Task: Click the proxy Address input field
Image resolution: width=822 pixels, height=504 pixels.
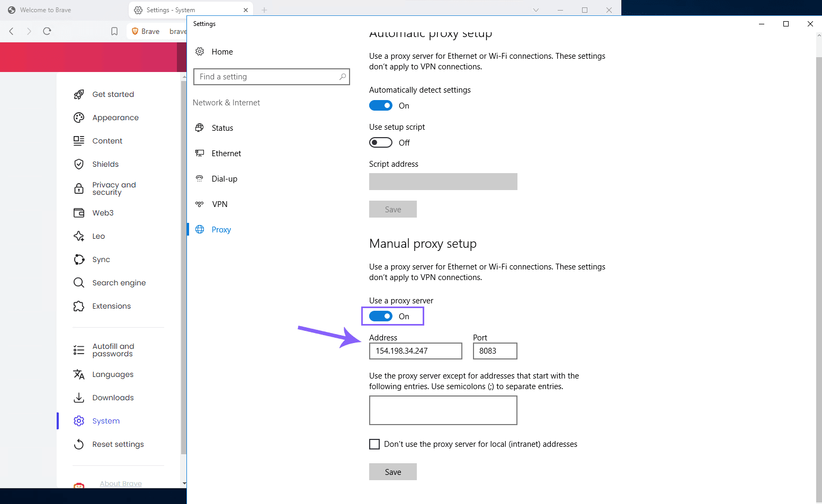Action: 415,351
